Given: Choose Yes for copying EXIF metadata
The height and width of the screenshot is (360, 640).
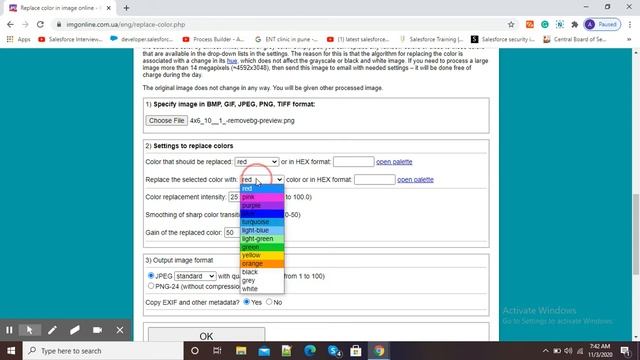Looking at the screenshot, I should (x=247, y=302).
